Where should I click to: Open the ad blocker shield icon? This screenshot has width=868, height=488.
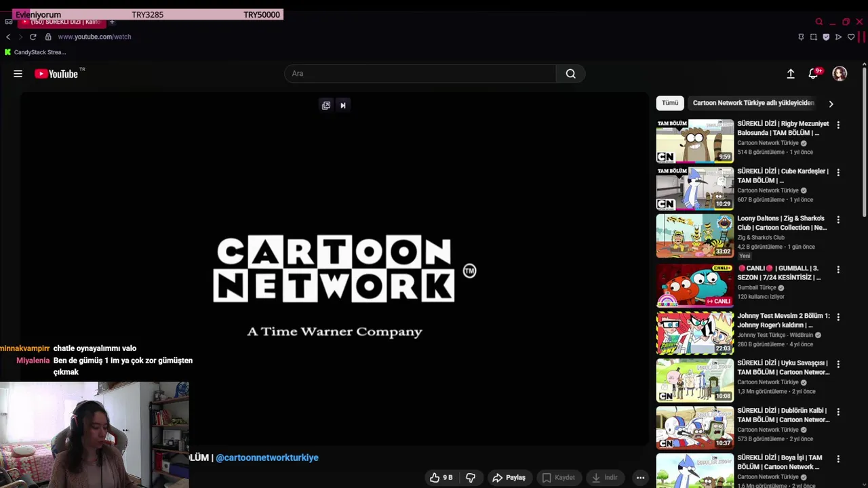pyautogui.click(x=826, y=37)
